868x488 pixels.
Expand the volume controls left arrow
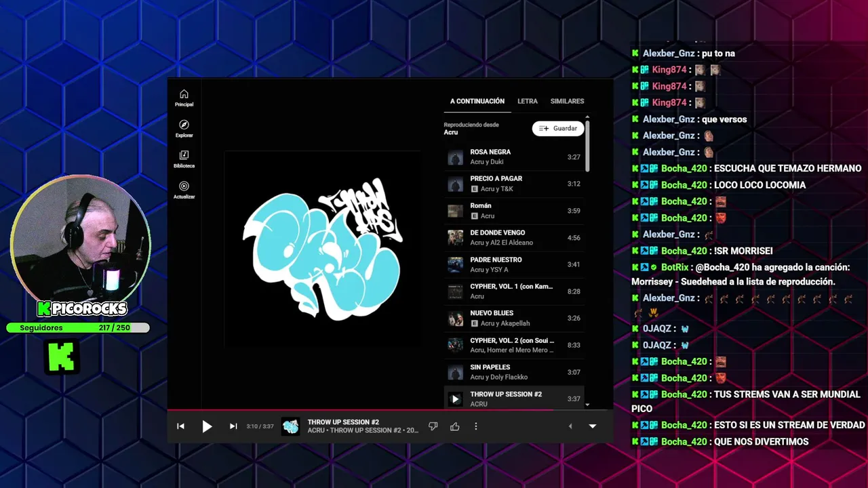click(x=570, y=426)
